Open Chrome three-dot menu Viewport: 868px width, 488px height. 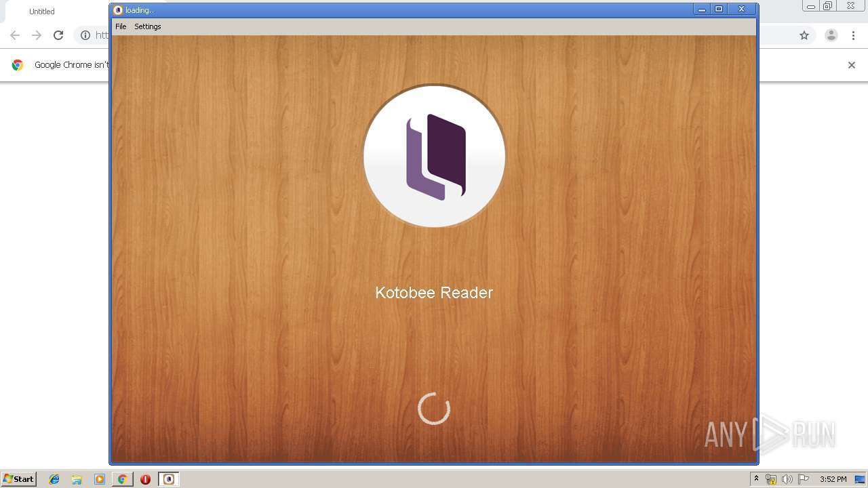(x=853, y=35)
